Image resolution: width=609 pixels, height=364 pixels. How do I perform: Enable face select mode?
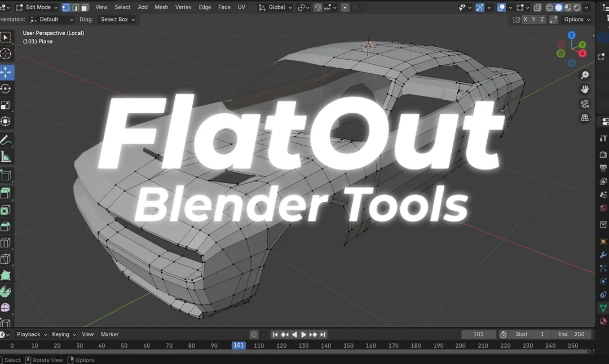click(x=85, y=7)
